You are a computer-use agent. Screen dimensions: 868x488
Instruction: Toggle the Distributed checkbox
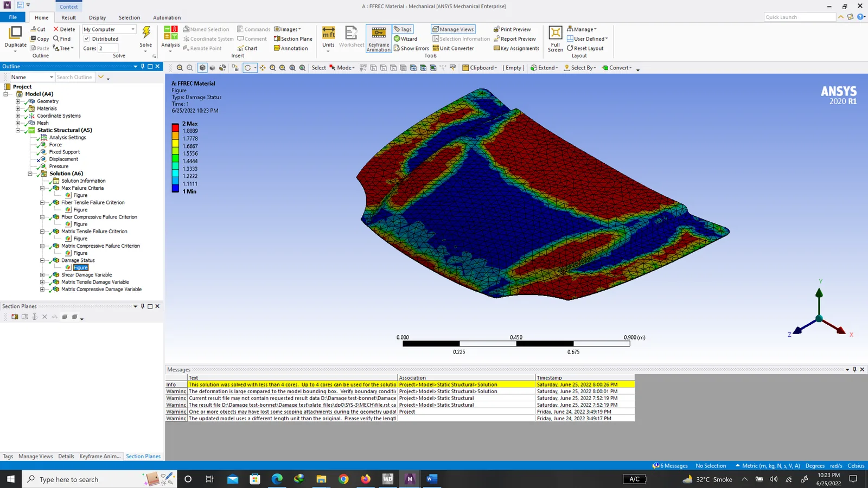point(86,38)
